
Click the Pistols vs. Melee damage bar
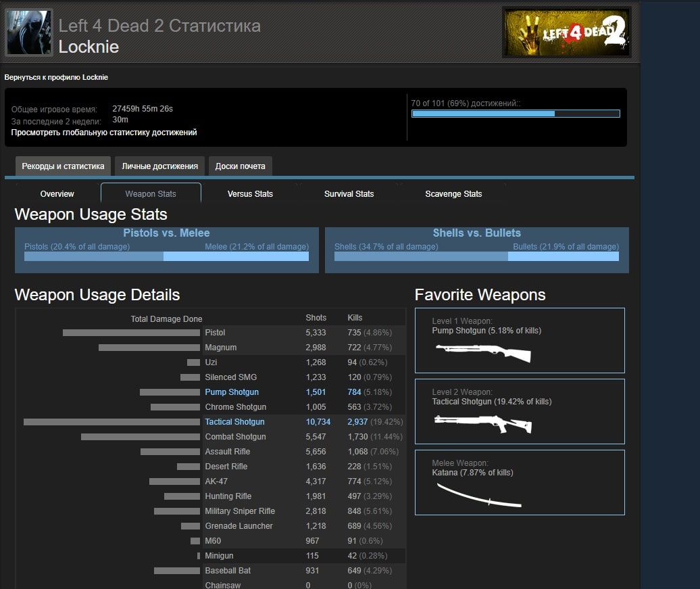pos(166,256)
